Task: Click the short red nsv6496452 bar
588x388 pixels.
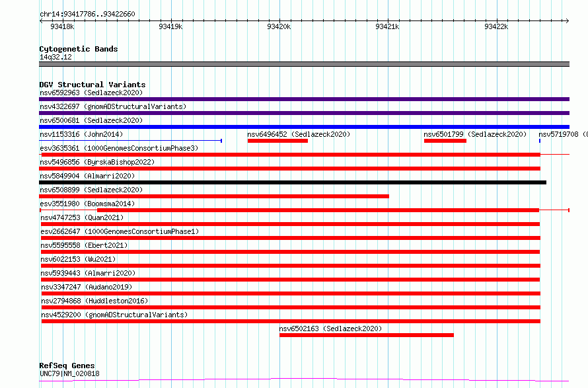Action: click(x=277, y=141)
